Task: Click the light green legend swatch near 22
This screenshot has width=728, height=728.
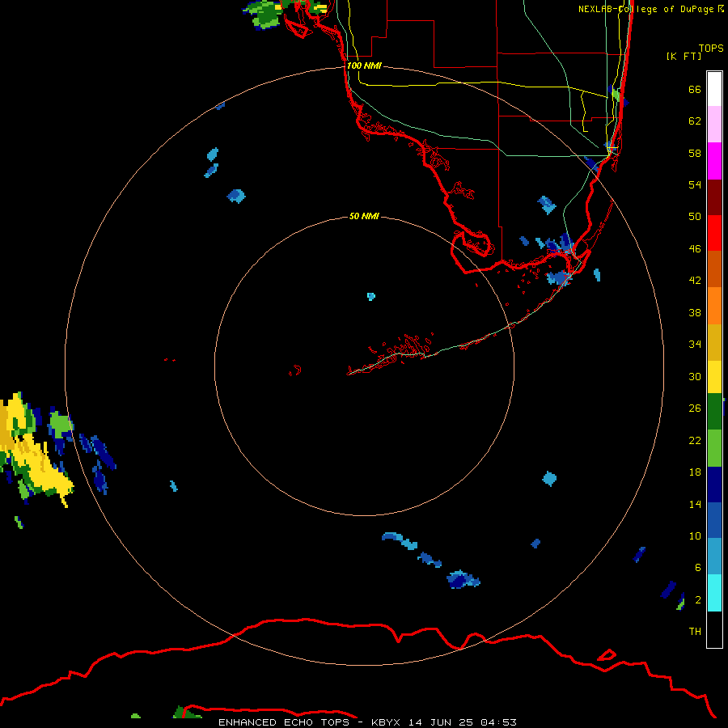Action: 714,448
